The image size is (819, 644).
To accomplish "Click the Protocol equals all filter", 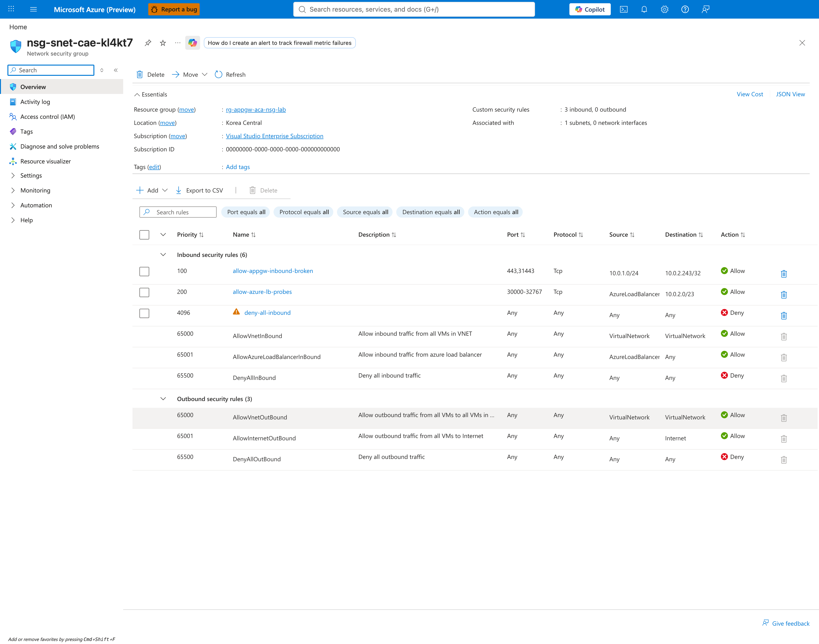I will 304,212.
